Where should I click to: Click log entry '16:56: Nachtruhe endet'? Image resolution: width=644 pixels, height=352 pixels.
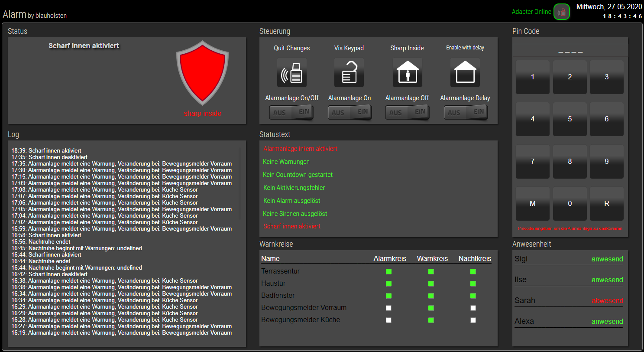coord(41,242)
